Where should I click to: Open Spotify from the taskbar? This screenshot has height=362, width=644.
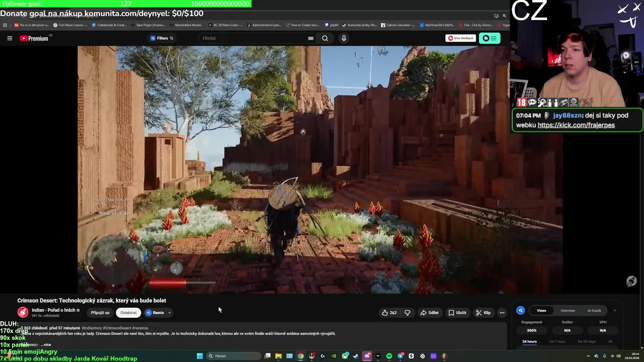point(389,356)
